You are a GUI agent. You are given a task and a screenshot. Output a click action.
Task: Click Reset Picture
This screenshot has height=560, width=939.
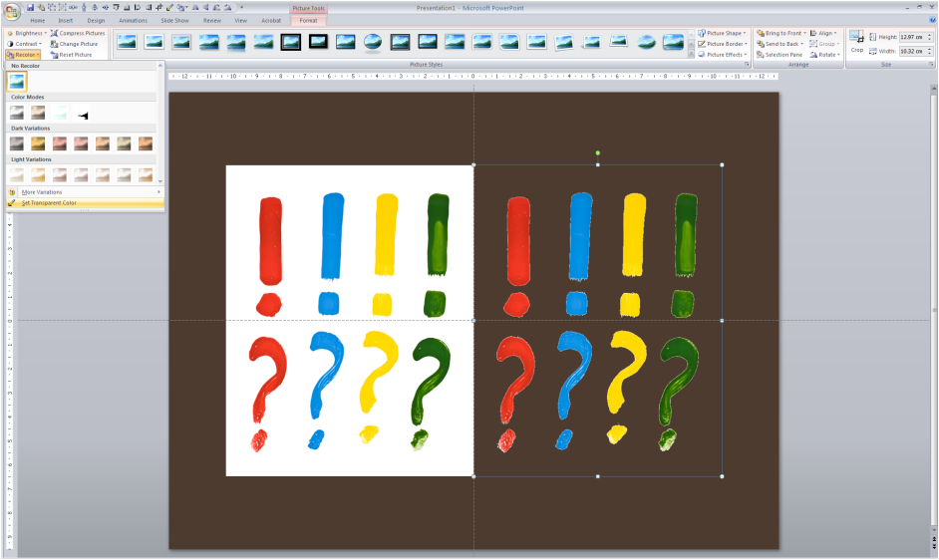[72, 55]
